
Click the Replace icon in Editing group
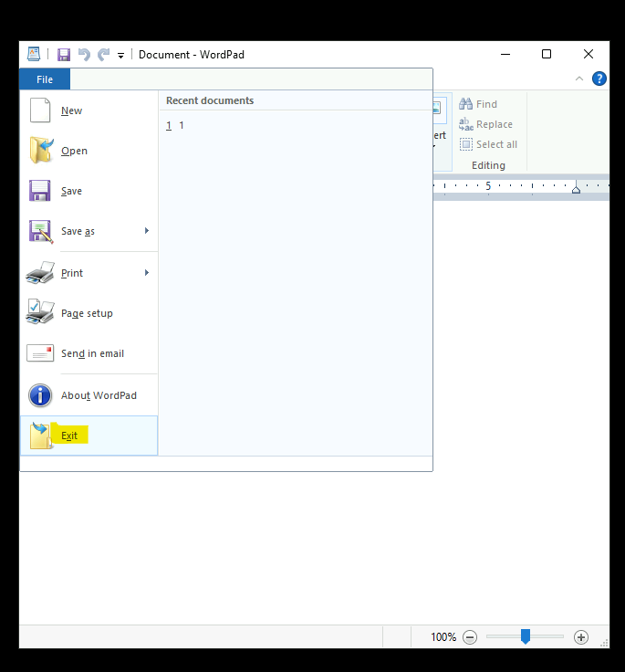coord(466,124)
